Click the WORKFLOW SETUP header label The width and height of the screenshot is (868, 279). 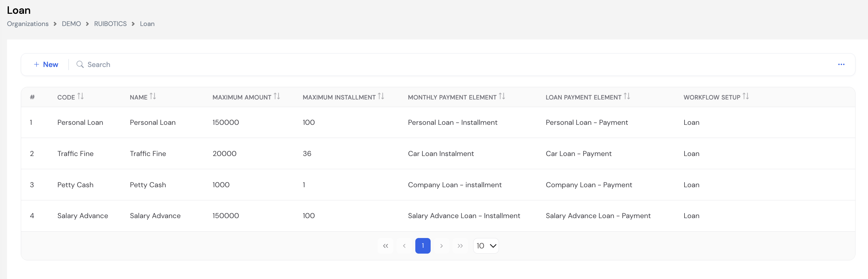tap(712, 97)
